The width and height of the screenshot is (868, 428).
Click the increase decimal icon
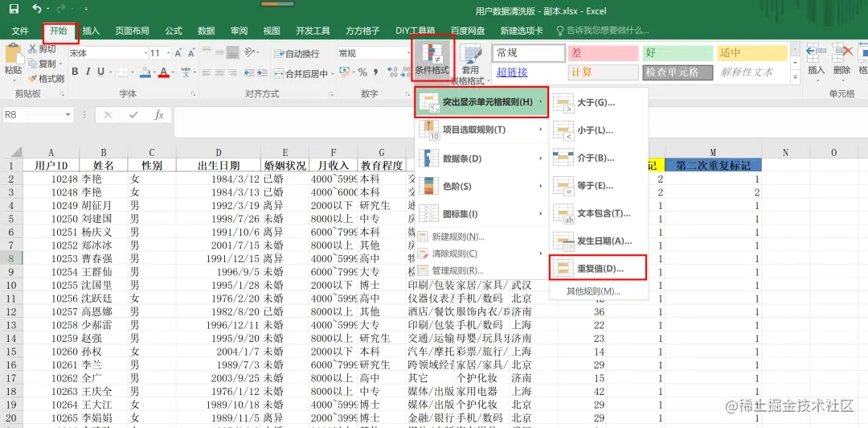392,72
